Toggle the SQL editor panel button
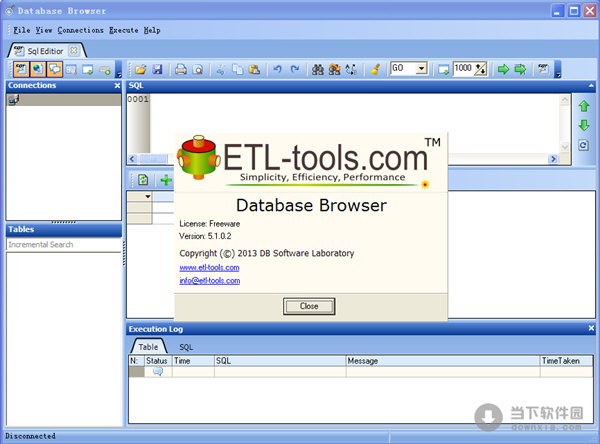The height and width of the screenshot is (444, 600). point(21,69)
